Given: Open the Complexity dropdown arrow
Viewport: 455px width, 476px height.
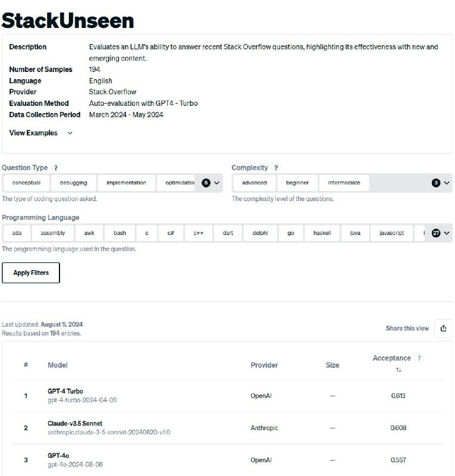Looking at the screenshot, I should click(447, 183).
